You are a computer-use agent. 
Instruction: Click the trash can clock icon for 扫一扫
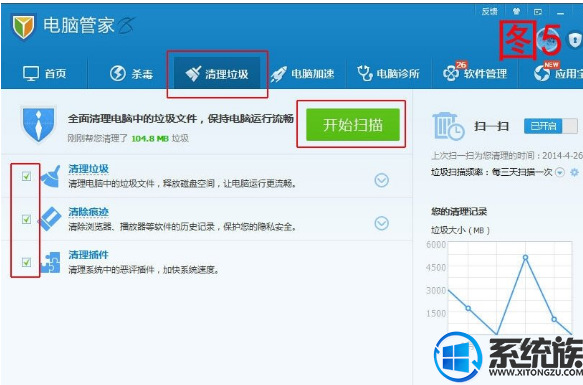point(448,126)
